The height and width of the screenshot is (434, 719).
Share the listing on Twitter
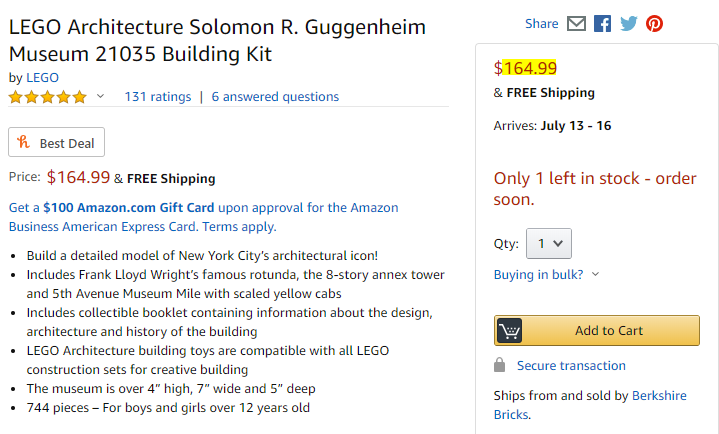point(628,23)
